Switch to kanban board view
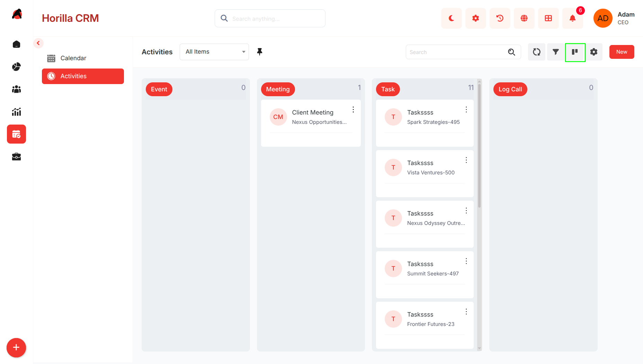The width and height of the screenshot is (643, 364). click(575, 52)
